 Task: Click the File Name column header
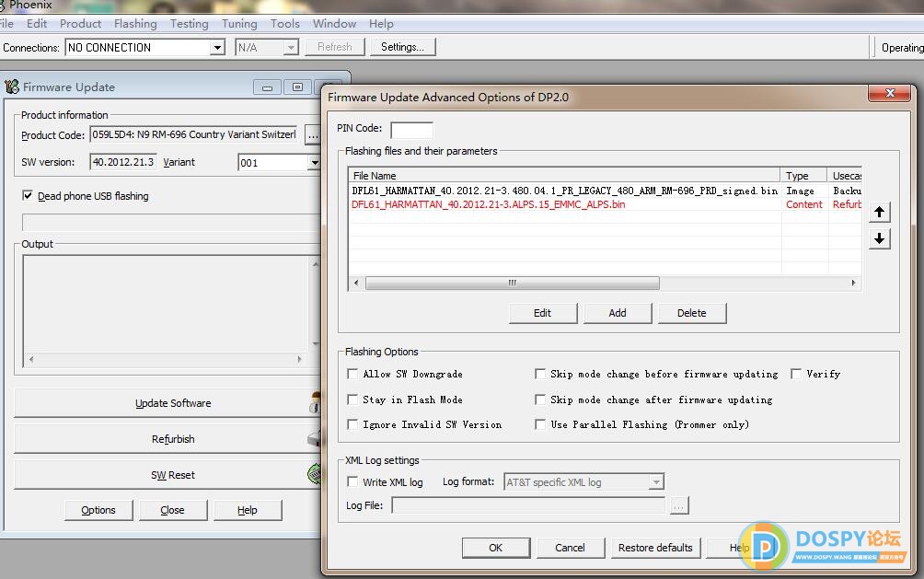564,175
